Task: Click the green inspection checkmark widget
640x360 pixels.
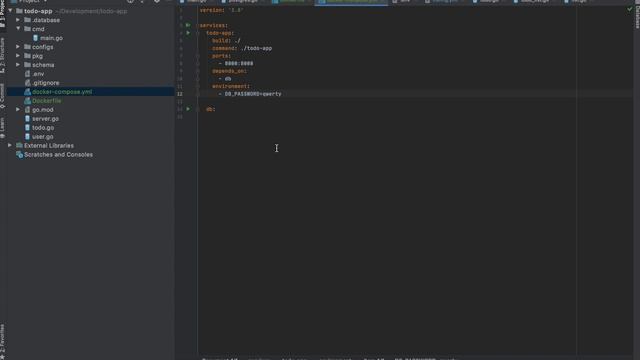Action: [x=629, y=9]
